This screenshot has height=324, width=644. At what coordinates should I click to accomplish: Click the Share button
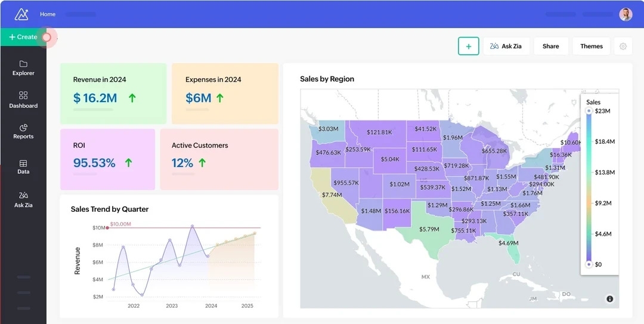coord(550,46)
